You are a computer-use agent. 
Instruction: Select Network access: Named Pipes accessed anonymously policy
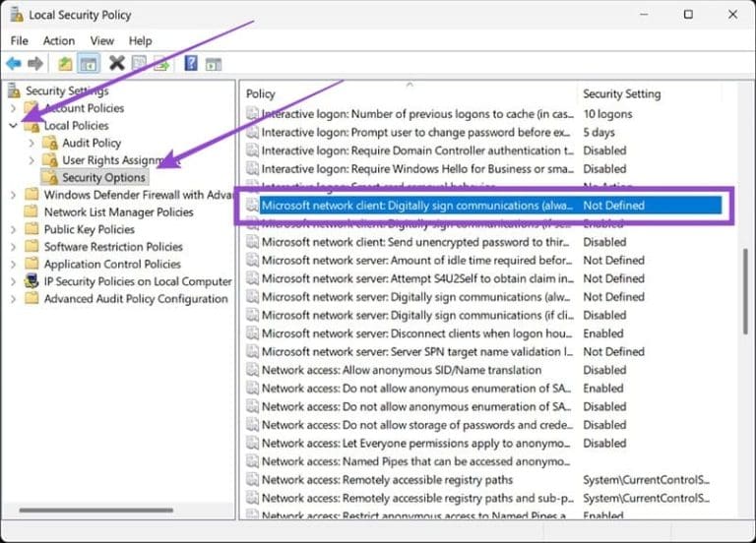(415, 461)
